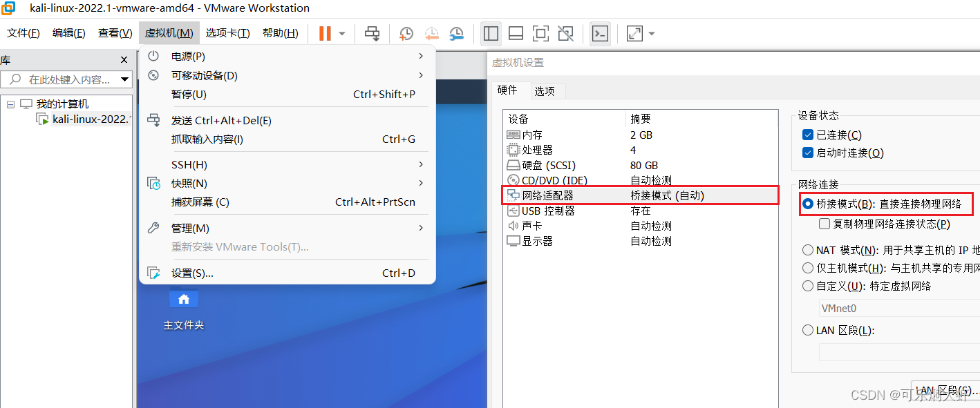
Task: Open the dropdown arrow next to stretch icon
Action: pyautogui.click(x=652, y=33)
